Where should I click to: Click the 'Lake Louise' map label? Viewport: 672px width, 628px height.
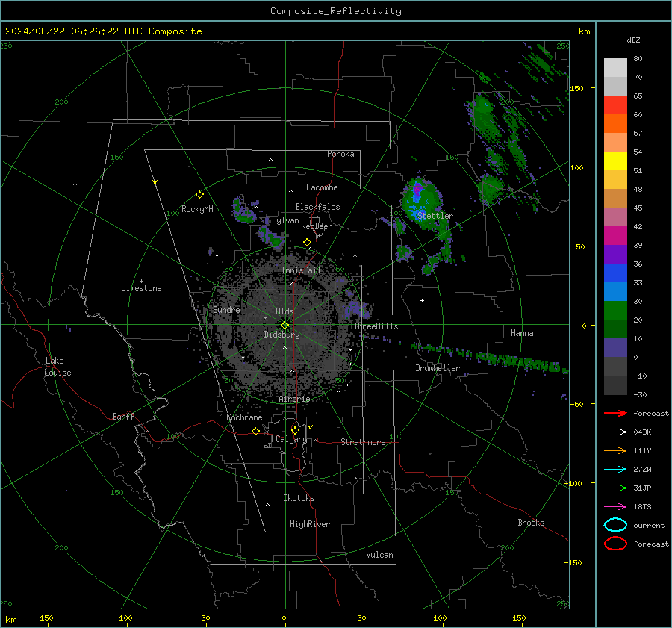point(57,367)
